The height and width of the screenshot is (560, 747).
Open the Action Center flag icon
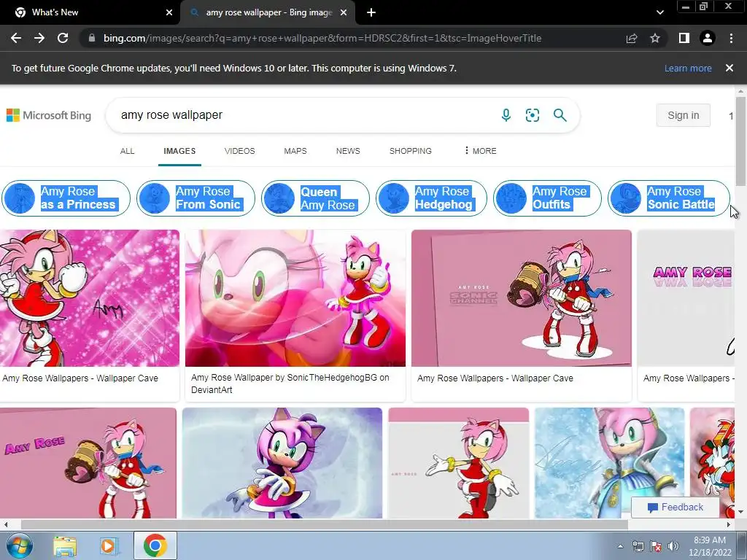pyautogui.click(x=656, y=546)
